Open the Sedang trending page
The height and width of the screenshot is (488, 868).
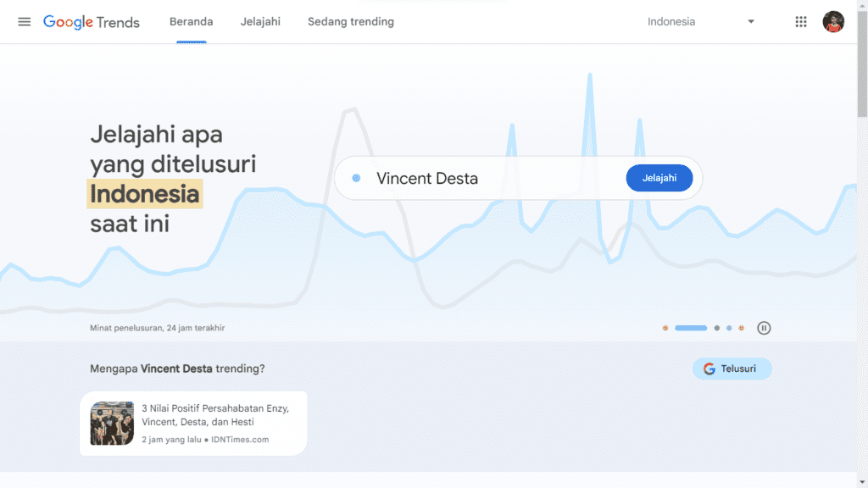[x=350, y=21]
